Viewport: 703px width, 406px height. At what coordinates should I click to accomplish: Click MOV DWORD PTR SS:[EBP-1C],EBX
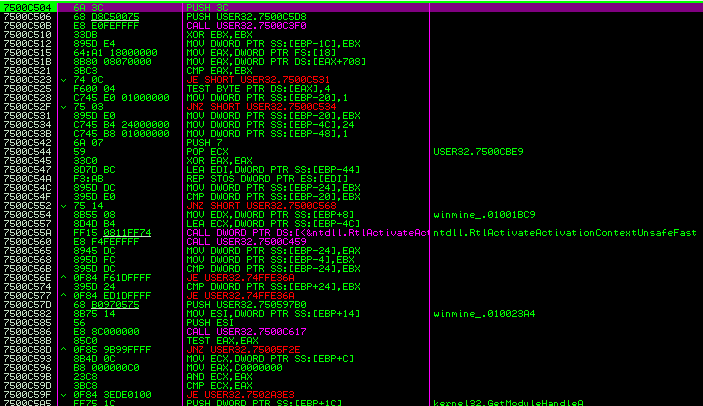(273, 43)
